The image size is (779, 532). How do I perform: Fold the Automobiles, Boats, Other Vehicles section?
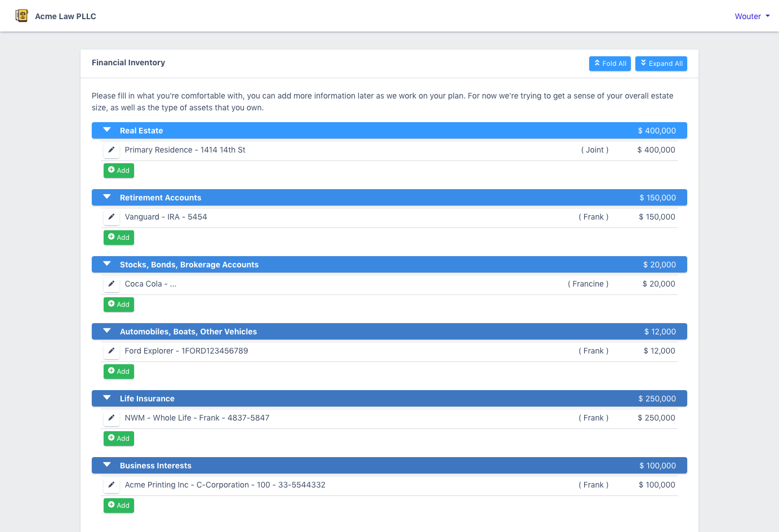(x=107, y=331)
